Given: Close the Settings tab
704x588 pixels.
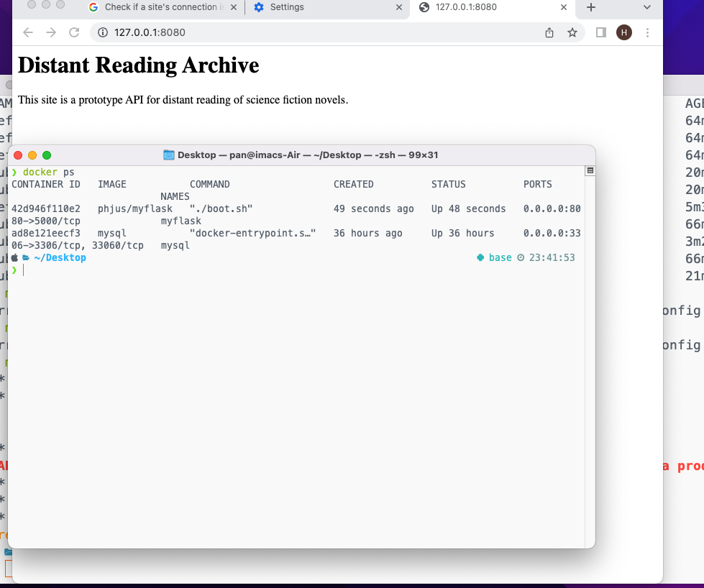Looking at the screenshot, I should coord(398,7).
